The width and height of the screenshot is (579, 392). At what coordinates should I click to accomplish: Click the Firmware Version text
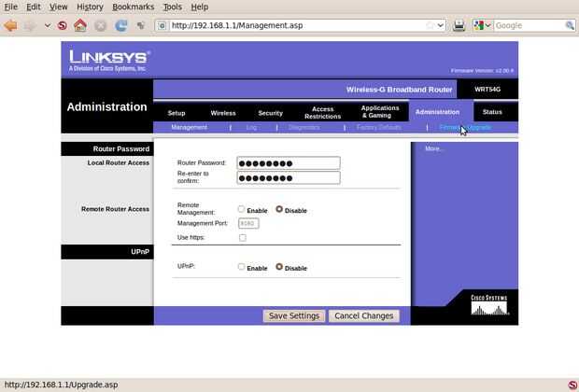pyautogui.click(x=482, y=71)
